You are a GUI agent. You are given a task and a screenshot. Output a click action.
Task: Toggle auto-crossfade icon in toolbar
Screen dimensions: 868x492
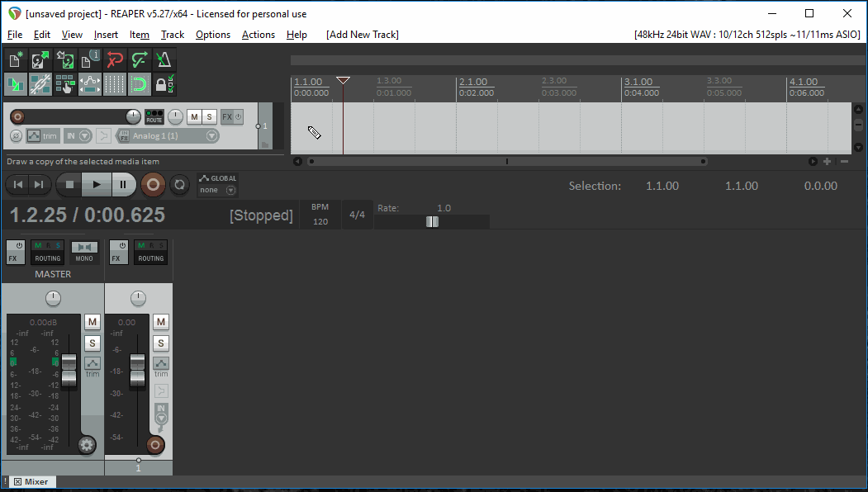[x=16, y=85]
